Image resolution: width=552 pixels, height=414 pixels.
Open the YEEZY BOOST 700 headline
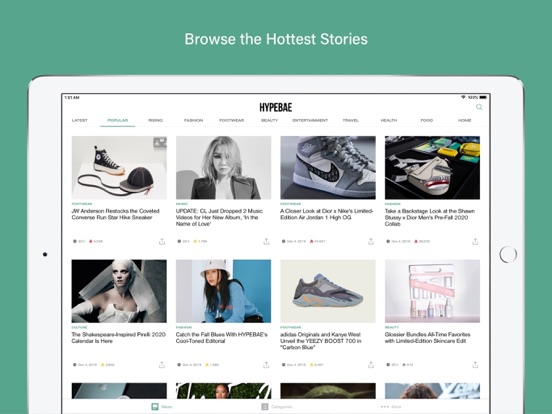click(321, 341)
